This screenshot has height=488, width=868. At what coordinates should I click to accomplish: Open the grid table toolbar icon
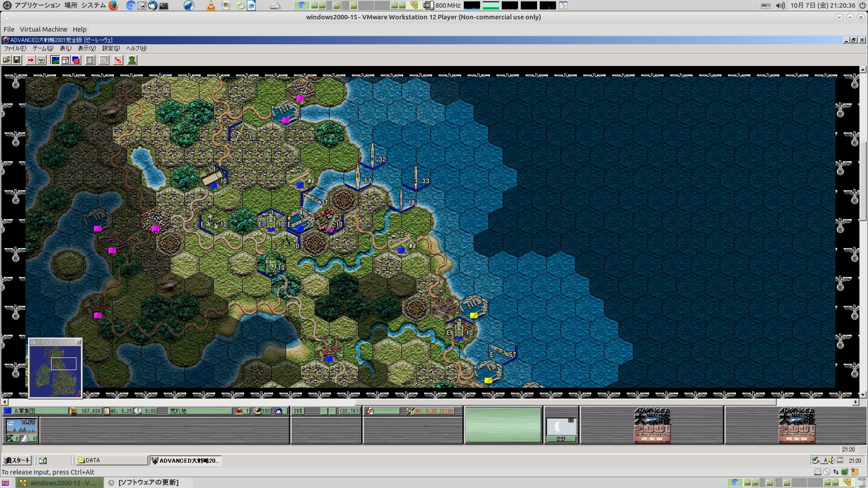pos(90,60)
